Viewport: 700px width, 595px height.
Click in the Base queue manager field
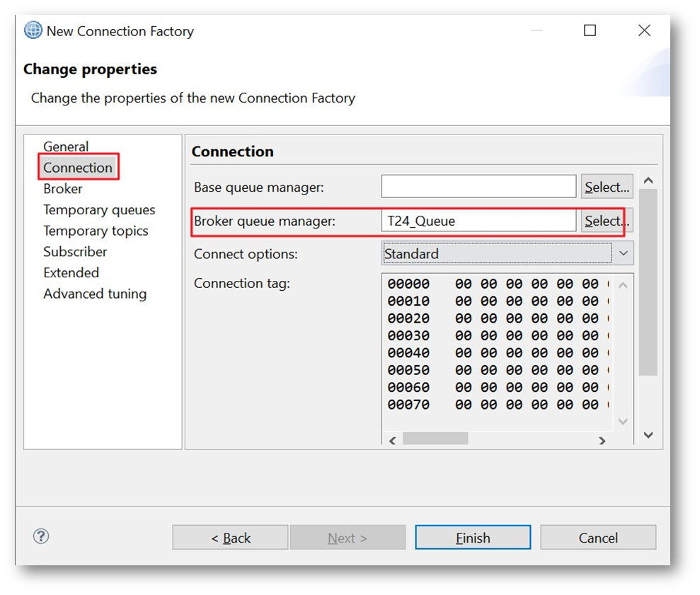pyautogui.click(x=478, y=187)
